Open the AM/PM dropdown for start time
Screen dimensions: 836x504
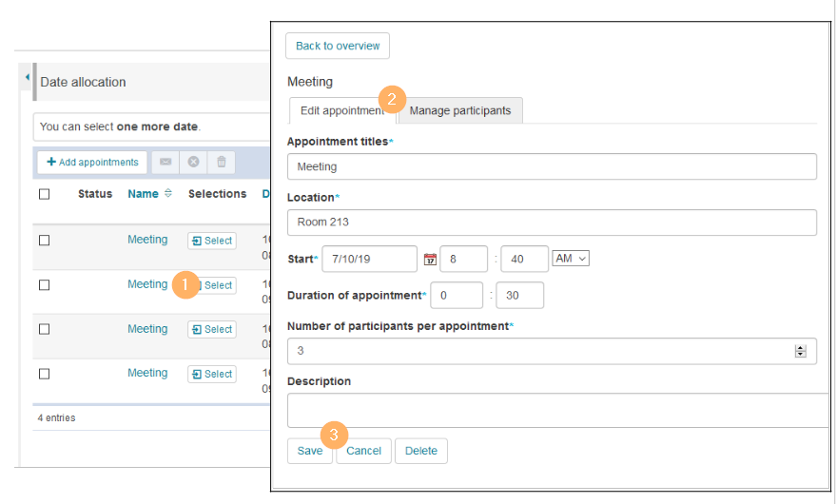click(x=571, y=259)
